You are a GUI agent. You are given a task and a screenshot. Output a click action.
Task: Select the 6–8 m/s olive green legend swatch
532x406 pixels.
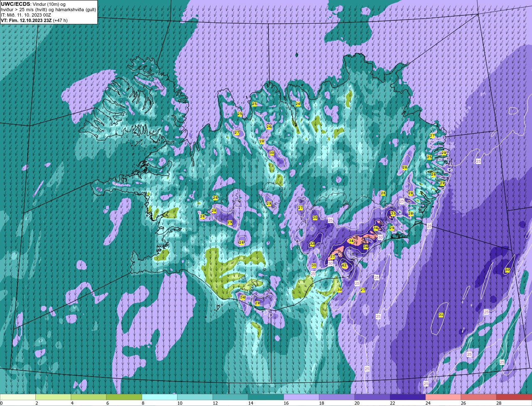124,397
